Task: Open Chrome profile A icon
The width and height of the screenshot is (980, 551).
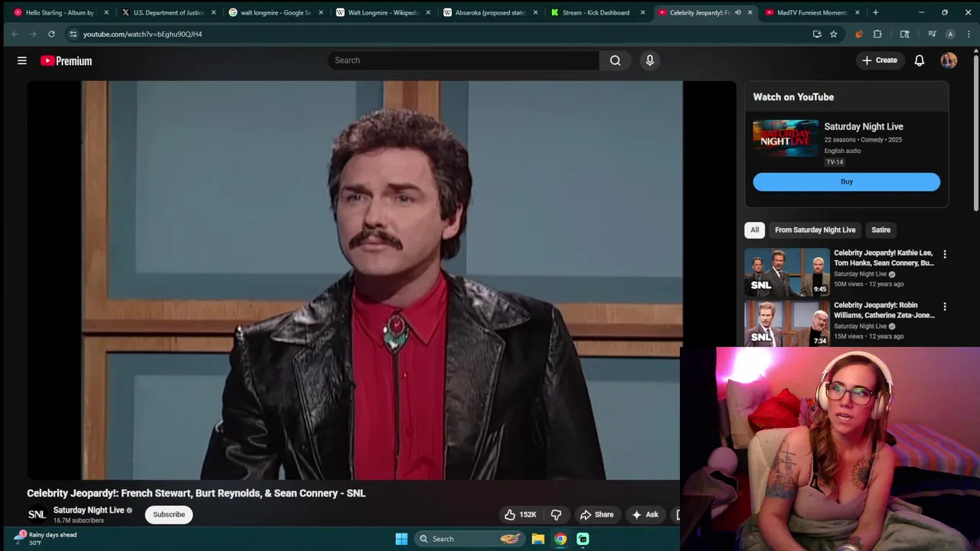Action: coord(950,34)
